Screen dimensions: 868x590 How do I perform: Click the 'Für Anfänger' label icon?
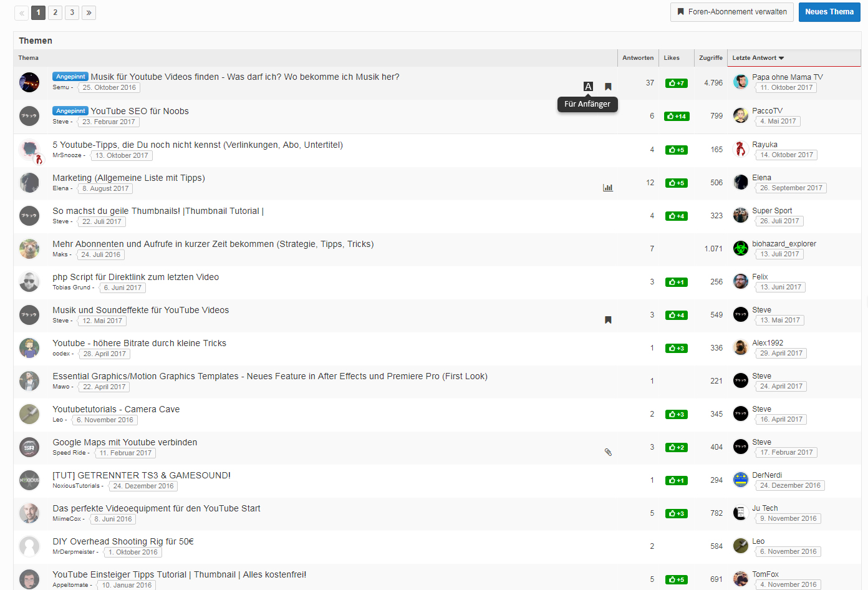(588, 87)
